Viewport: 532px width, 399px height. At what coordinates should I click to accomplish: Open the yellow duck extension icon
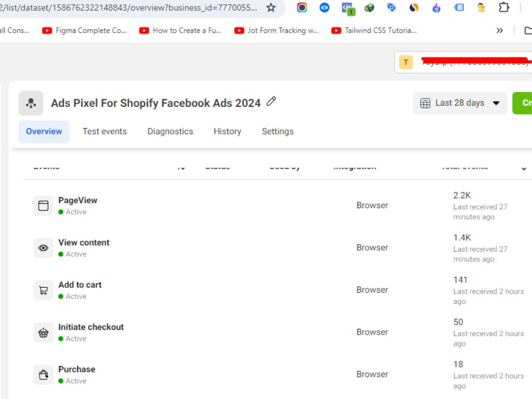click(481, 7)
